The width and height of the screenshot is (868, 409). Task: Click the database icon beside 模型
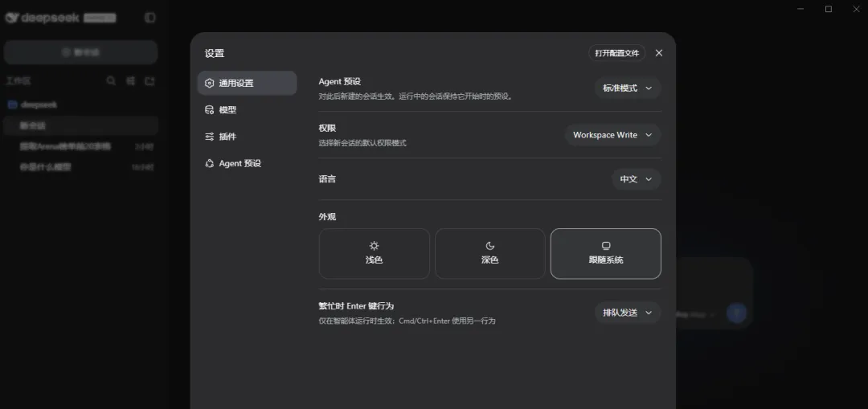209,109
